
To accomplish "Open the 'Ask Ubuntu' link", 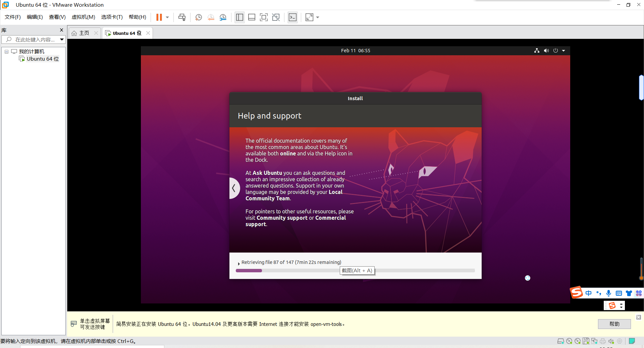I will pyautogui.click(x=267, y=173).
